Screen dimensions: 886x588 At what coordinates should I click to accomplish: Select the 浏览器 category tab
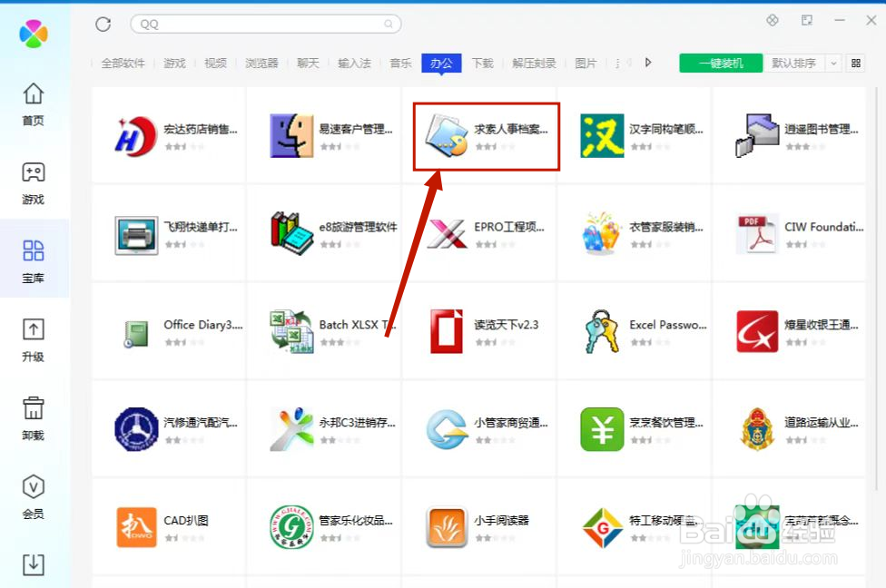[261, 63]
